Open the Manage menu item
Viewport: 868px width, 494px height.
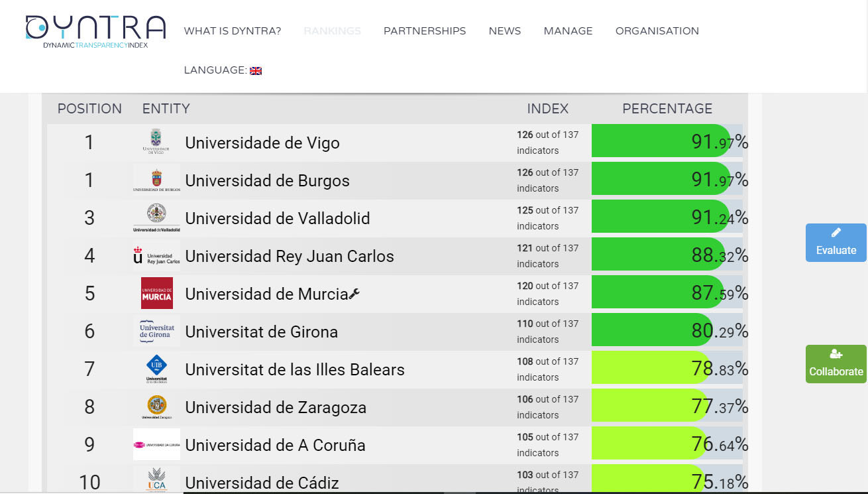click(x=569, y=31)
